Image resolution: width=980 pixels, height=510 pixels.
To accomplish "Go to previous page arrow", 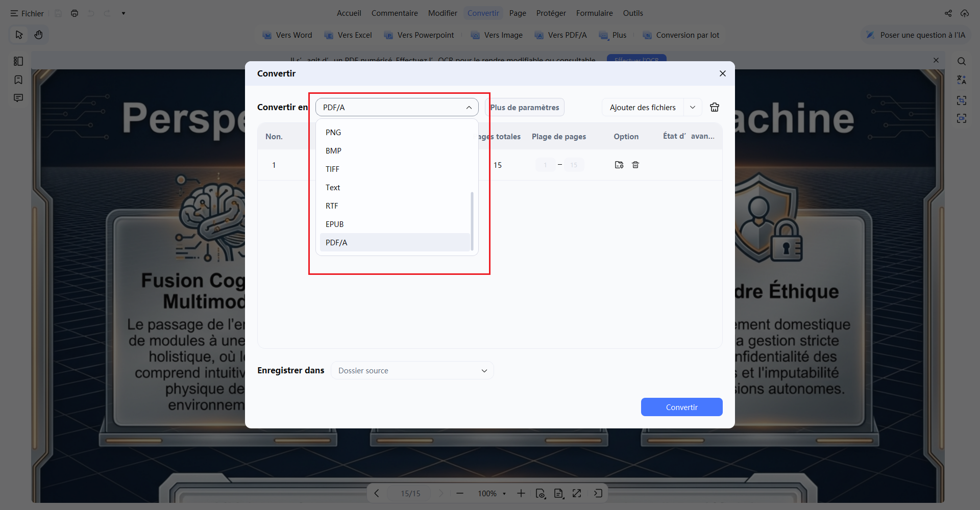I will tap(377, 493).
